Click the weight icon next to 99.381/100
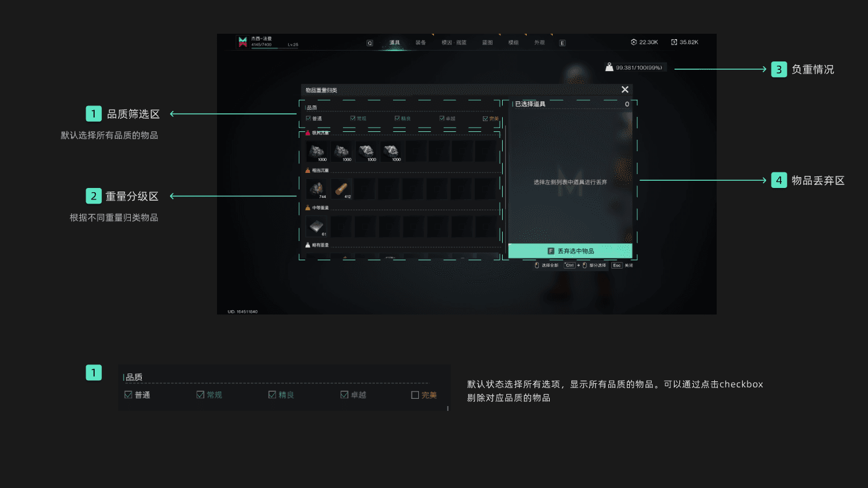The image size is (868, 488). pyautogui.click(x=609, y=67)
